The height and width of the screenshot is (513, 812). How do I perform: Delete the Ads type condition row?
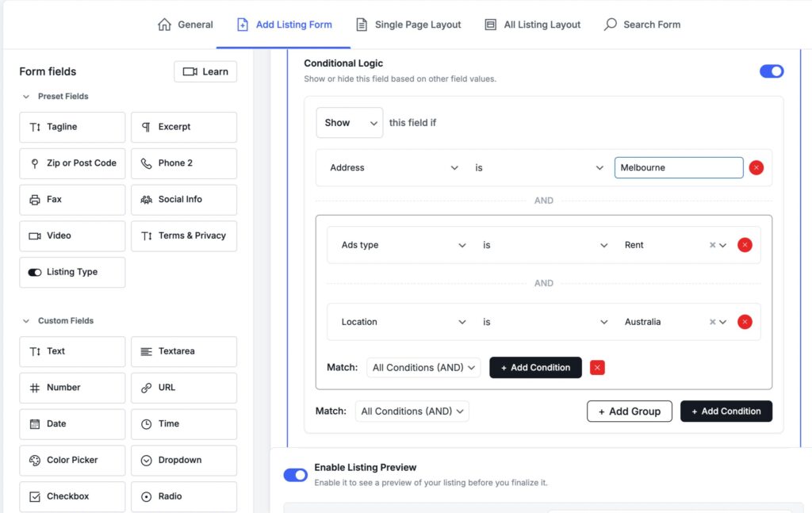[745, 245]
